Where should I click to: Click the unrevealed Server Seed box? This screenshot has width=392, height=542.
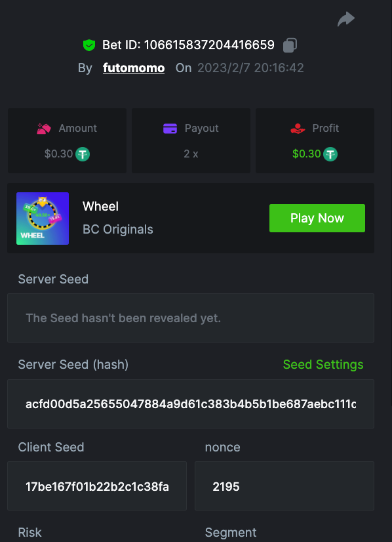click(191, 318)
